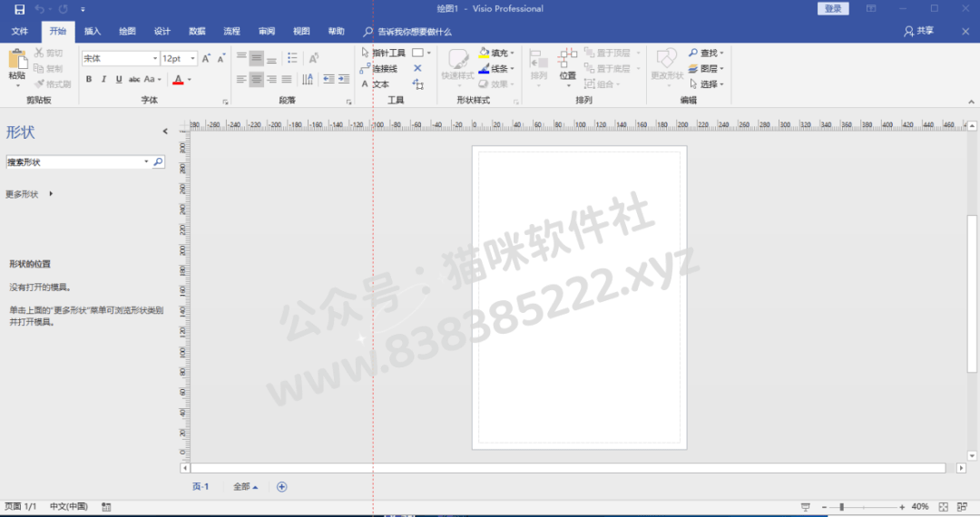Click the text direction rotate icon
The height and width of the screenshot is (517, 980).
click(314, 58)
